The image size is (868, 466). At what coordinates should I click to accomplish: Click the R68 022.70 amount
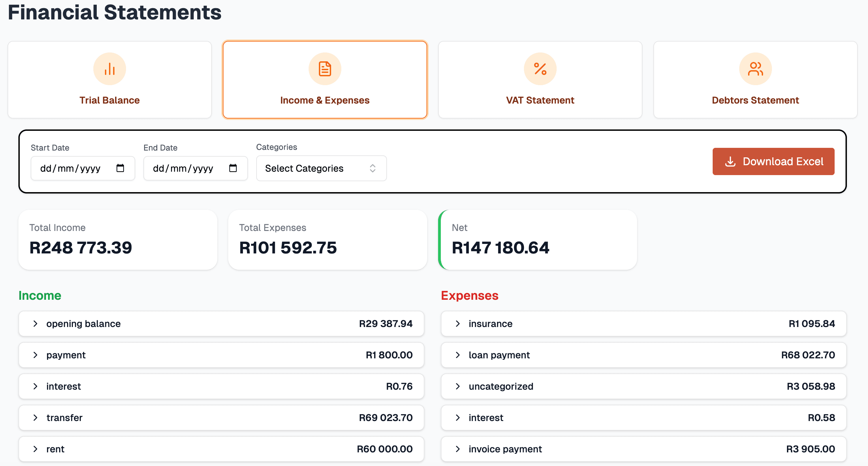(x=808, y=355)
